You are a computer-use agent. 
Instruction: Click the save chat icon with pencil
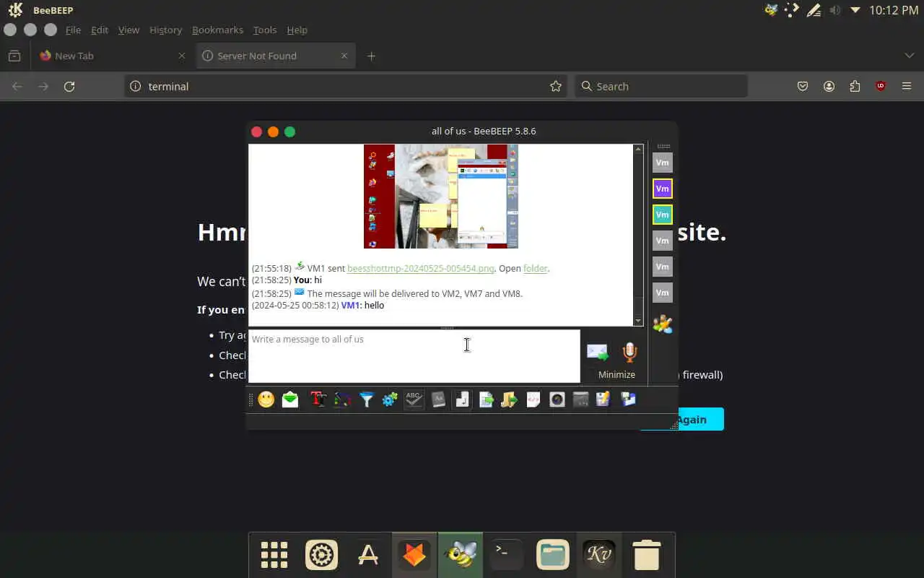(604, 399)
